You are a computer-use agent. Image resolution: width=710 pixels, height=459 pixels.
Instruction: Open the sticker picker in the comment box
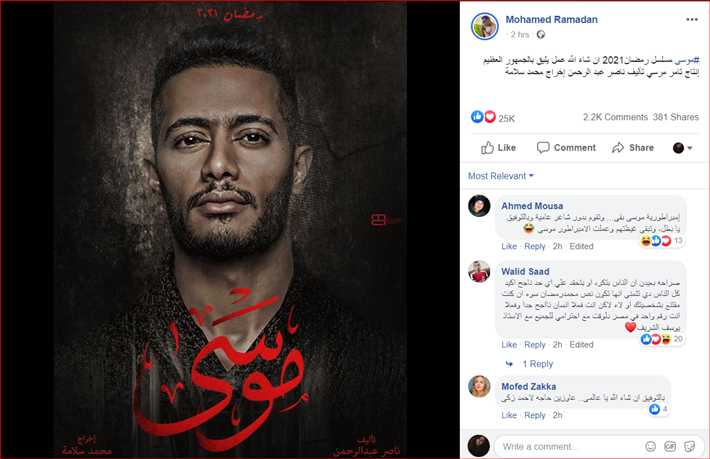[x=690, y=446]
